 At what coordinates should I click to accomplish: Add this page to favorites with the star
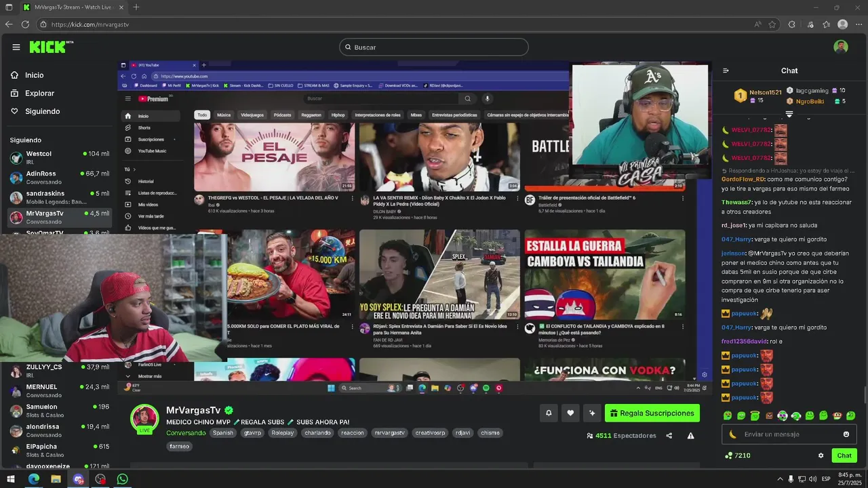coord(772,24)
